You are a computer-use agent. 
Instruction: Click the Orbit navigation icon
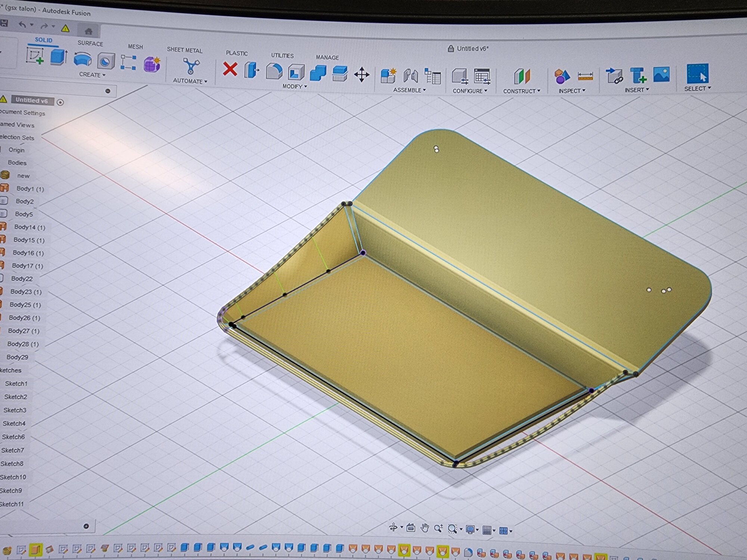click(x=393, y=527)
